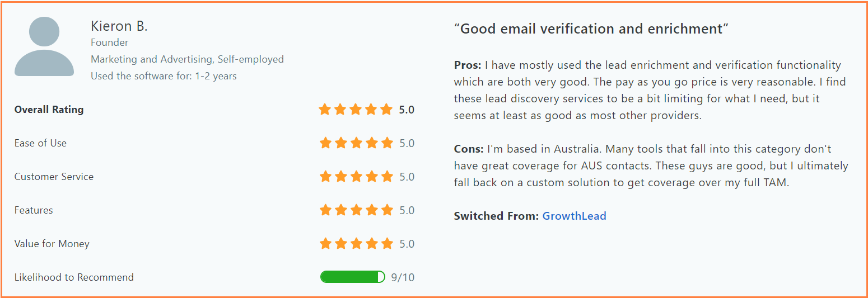
Task: Click the Overall Rating label
Action: click(49, 110)
